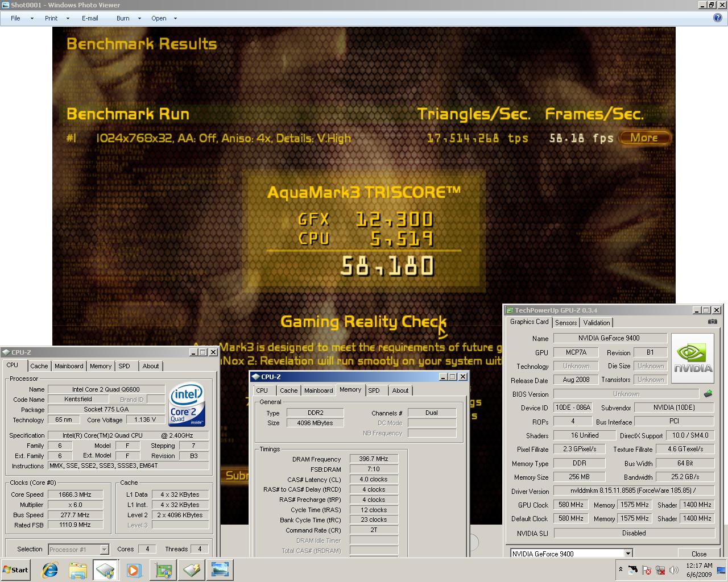Switch to the Mainboard tab in left CPU-Z
The image size is (728, 582).
[x=69, y=366]
